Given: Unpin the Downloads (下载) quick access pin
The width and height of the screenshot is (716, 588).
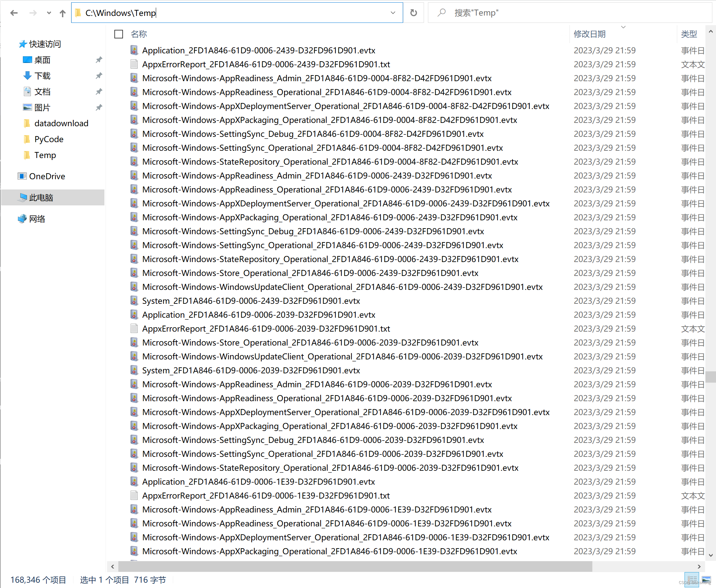Looking at the screenshot, I should [98, 76].
